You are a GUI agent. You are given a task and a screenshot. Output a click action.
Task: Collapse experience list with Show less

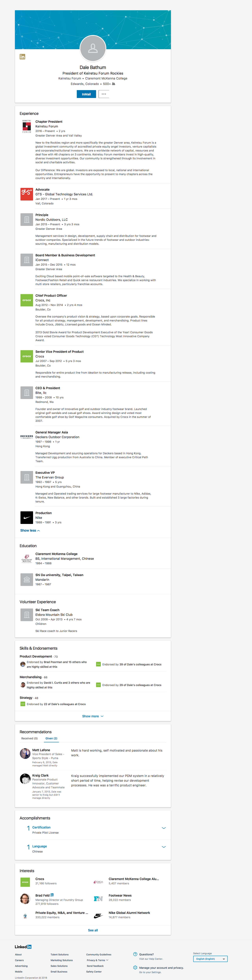click(x=30, y=530)
